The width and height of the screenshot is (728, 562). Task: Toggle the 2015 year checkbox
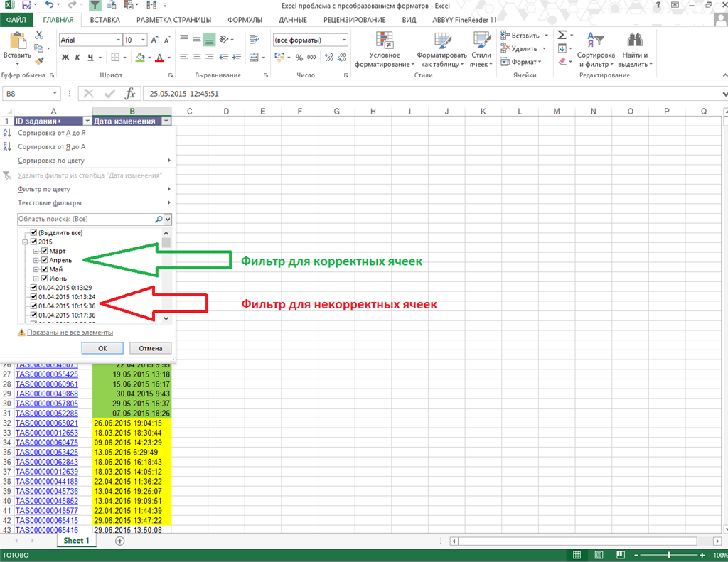[33, 242]
